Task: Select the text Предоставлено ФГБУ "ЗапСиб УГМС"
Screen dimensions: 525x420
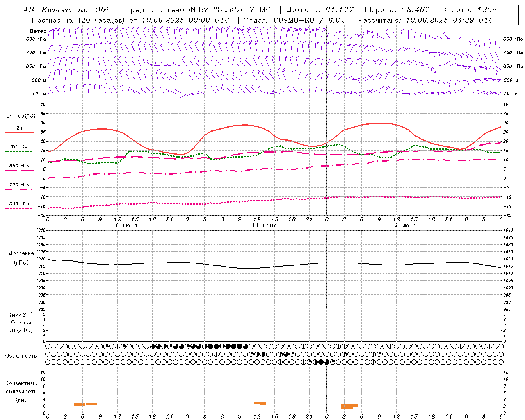Action: pyautogui.click(x=199, y=10)
